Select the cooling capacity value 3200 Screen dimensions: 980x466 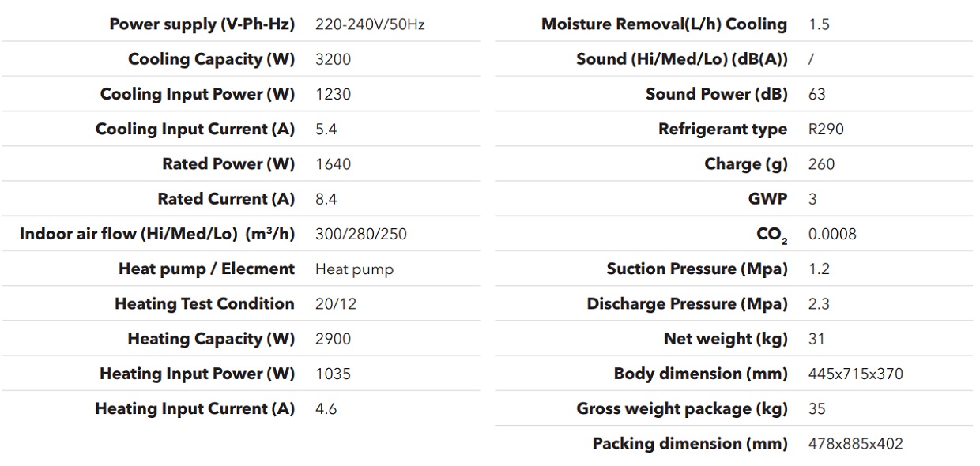[x=333, y=59]
